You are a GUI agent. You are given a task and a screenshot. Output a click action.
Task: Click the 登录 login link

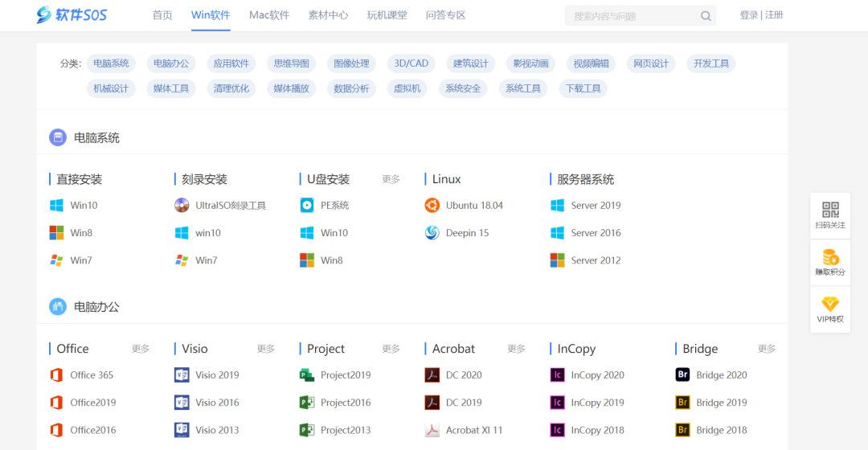click(x=748, y=15)
